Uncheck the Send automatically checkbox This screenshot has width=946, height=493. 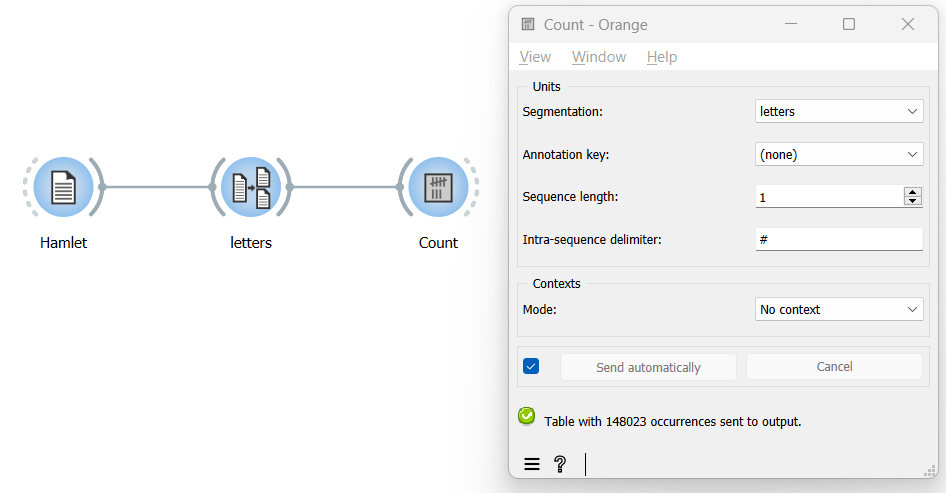point(531,366)
